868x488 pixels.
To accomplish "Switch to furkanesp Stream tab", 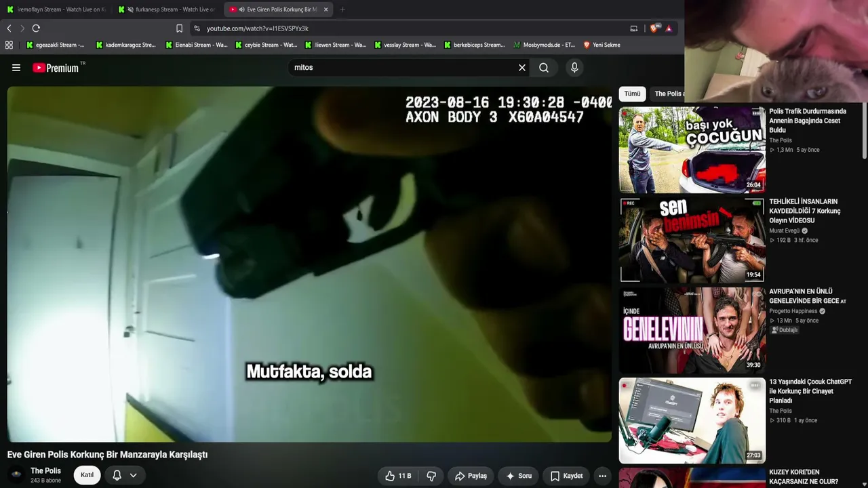I will tap(167, 9).
